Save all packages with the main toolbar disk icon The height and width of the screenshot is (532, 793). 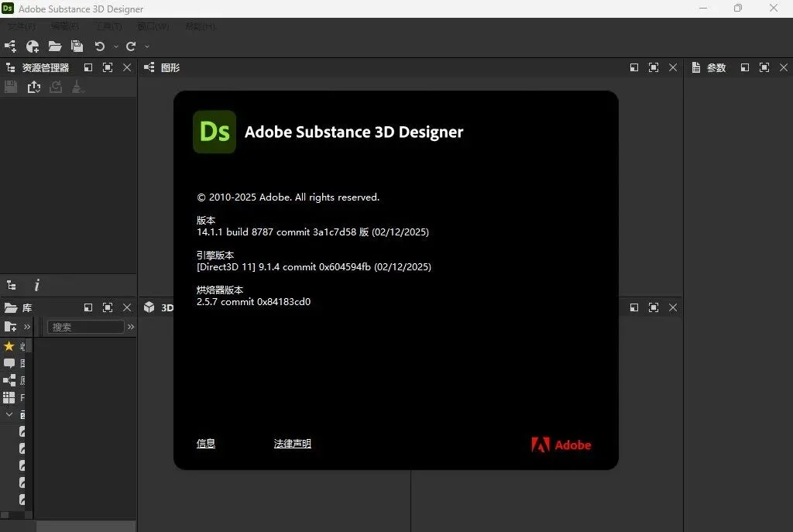point(77,46)
